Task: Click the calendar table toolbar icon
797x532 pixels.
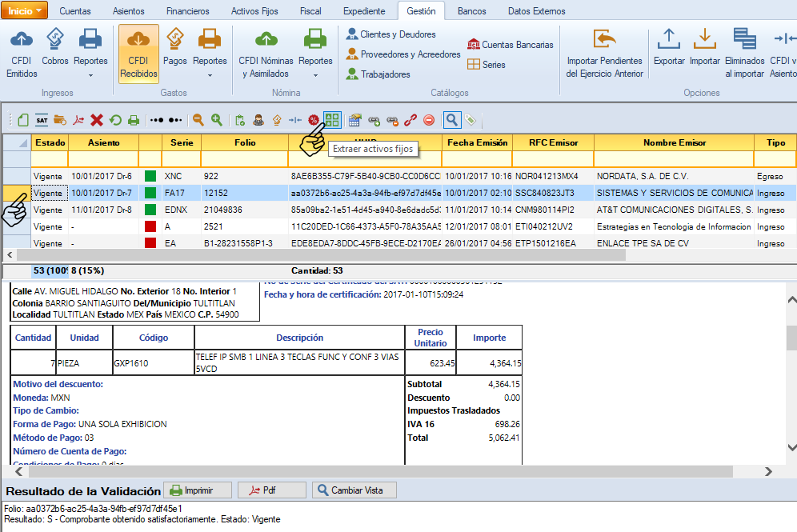Action: 354,121
